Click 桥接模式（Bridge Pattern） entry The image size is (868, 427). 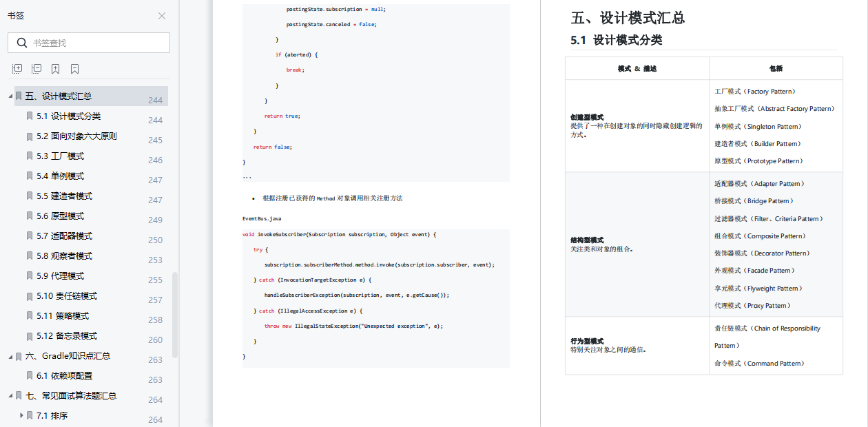(754, 201)
